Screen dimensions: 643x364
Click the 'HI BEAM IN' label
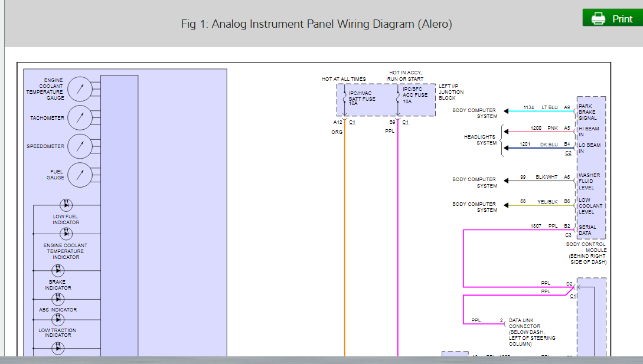point(589,132)
